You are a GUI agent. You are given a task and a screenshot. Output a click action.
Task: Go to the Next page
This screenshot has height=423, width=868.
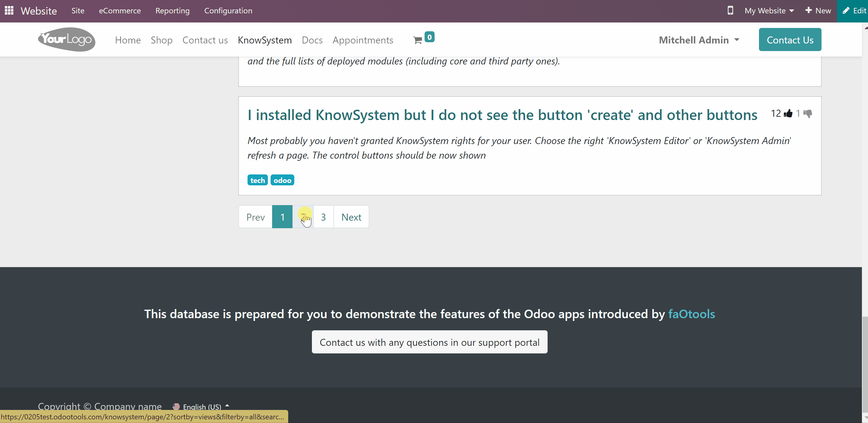point(351,217)
